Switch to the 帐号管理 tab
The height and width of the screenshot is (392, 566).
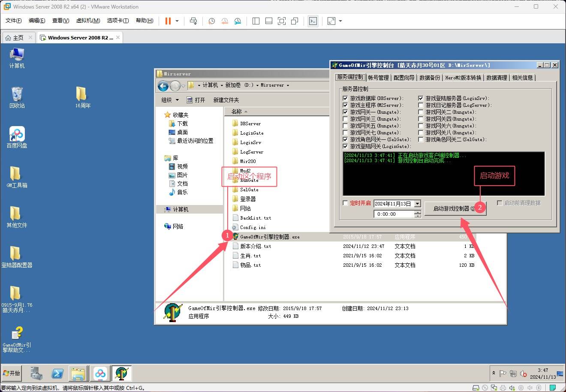coord(378,78)
